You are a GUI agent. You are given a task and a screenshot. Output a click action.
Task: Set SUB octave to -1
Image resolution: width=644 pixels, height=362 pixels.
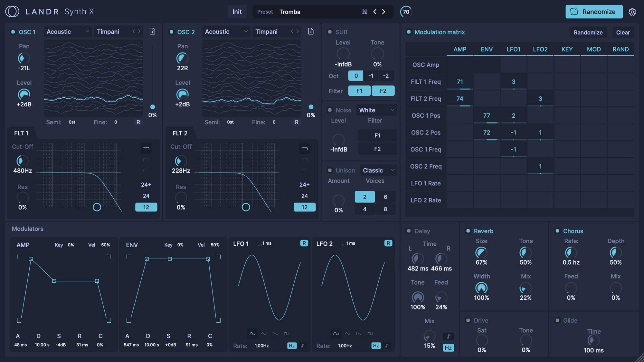pyautogui.click(x=371, y=76)
